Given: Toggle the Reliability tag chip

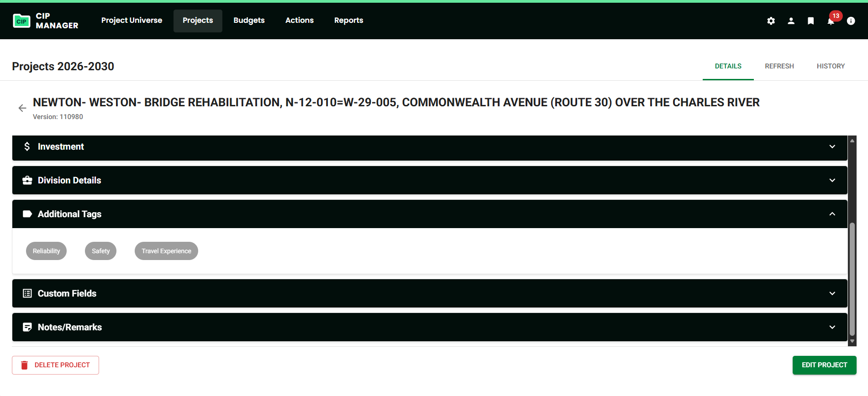Looking at the screenshot, I should [46, 251].
